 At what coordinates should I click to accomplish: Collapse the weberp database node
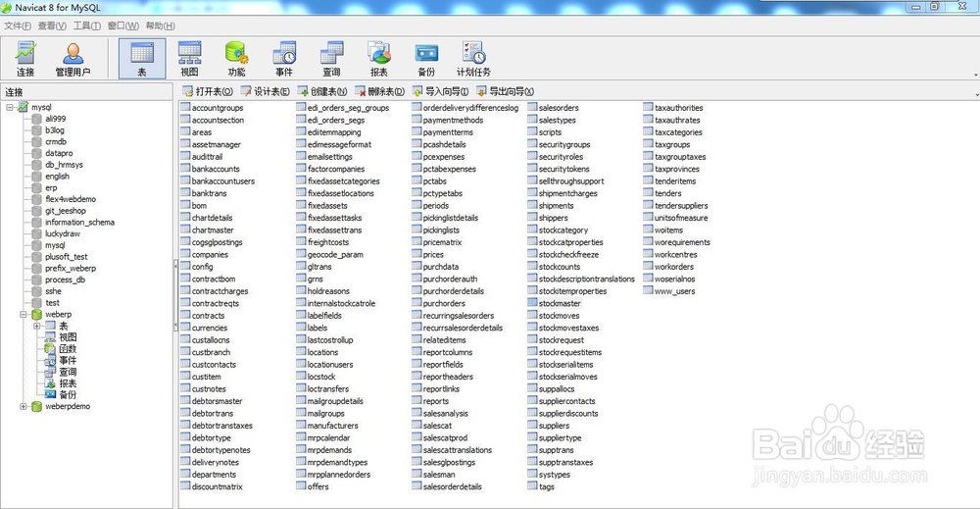(24, 315)
